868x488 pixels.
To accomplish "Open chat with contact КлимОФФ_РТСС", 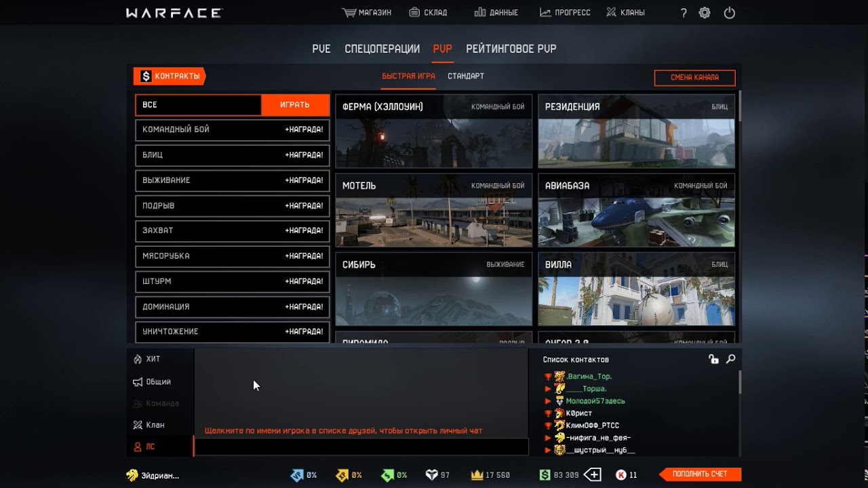I will click(x=592, y=426).
